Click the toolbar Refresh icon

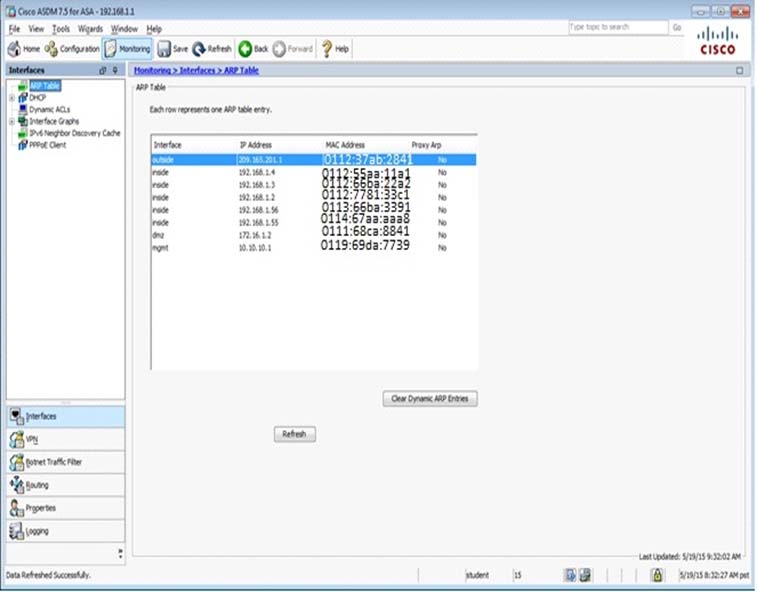[198, 49]
